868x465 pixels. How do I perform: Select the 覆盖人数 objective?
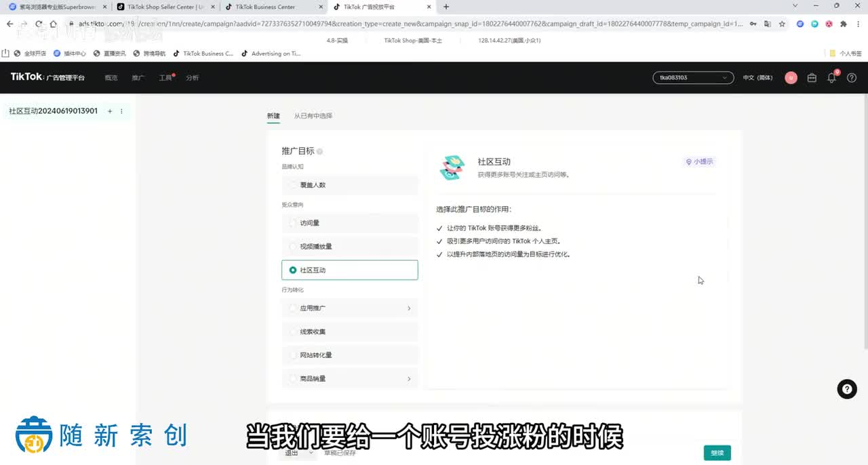click(x=350, y=185)
